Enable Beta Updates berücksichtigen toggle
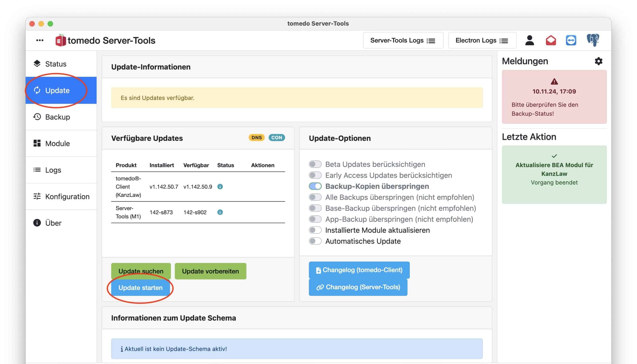 pyautogui.click(x=315, y=164)
